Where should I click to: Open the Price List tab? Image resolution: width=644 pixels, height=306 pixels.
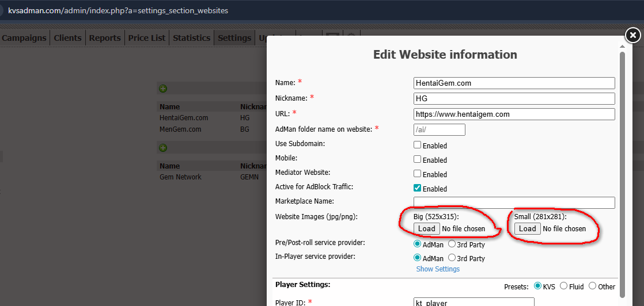point(146,38)
